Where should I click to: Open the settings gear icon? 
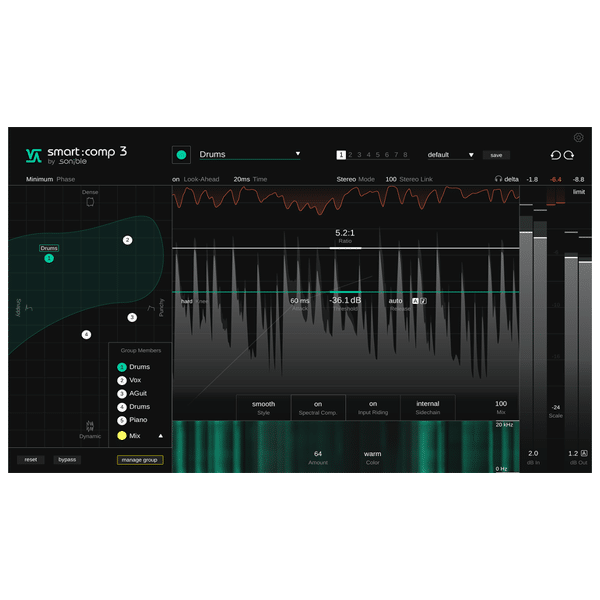[x=578, y=137]
